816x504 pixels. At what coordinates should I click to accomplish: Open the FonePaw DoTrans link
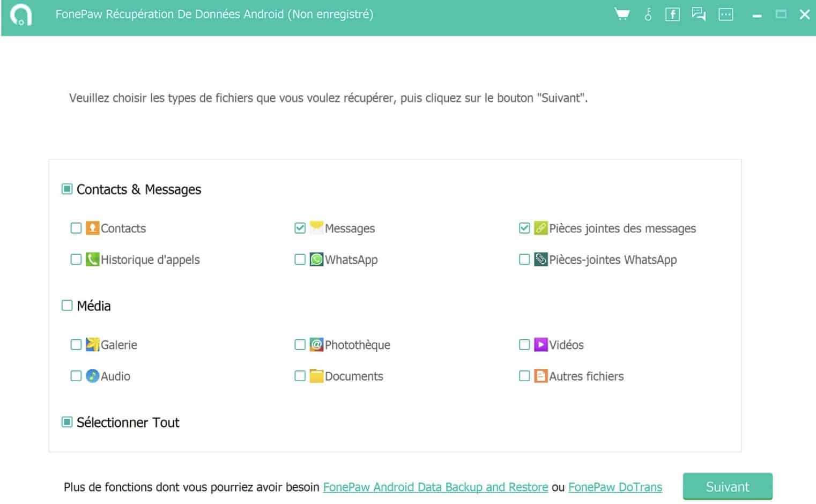[615, 487]
